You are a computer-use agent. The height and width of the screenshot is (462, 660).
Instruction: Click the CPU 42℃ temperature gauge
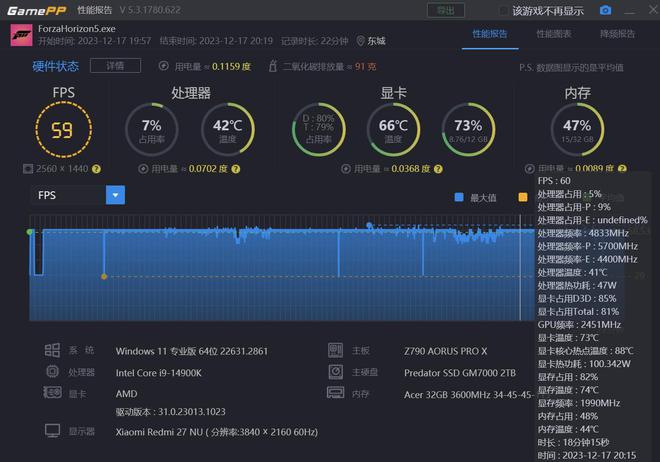point(228,130)
